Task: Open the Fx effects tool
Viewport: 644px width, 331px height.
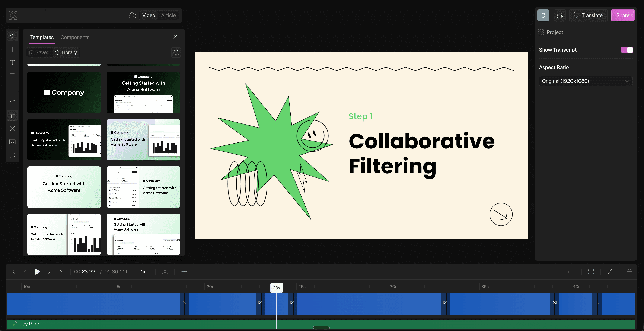Action: pos(12,89)
